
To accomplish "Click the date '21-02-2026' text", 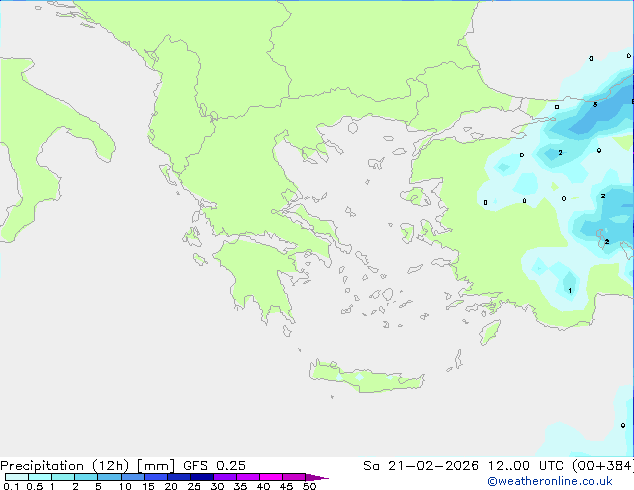I will click(433, 466).
